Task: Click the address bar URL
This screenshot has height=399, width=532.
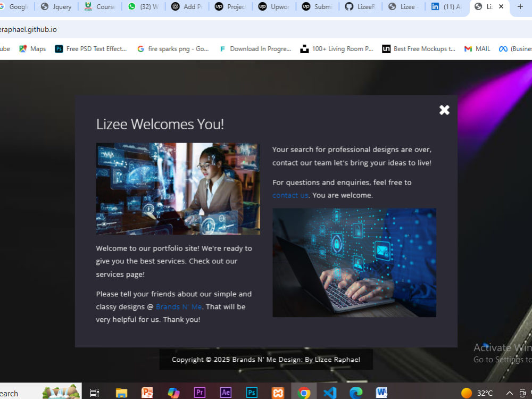Action: [x=29, y=29]
